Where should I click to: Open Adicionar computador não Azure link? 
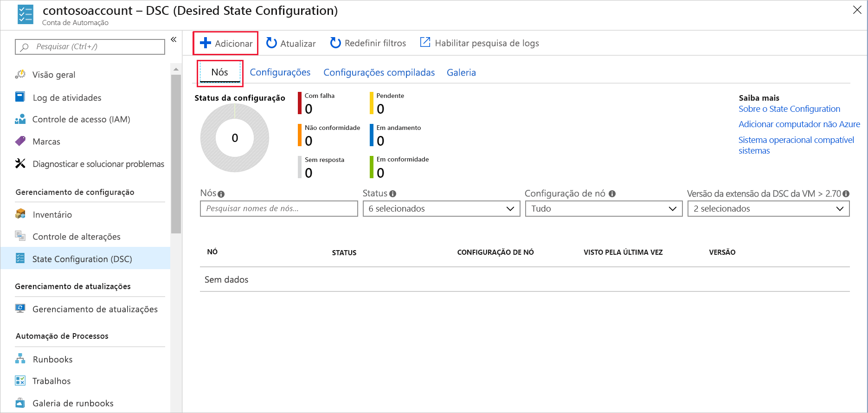tap(799, 124)
